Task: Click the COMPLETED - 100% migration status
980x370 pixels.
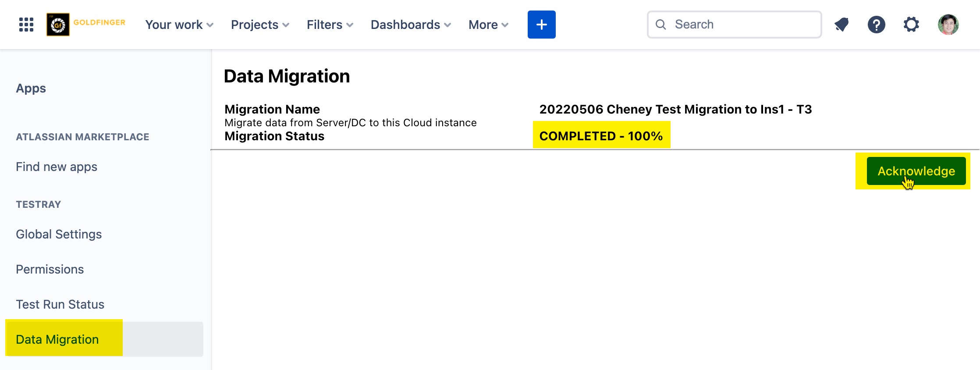Action: [x=601, y=136]
